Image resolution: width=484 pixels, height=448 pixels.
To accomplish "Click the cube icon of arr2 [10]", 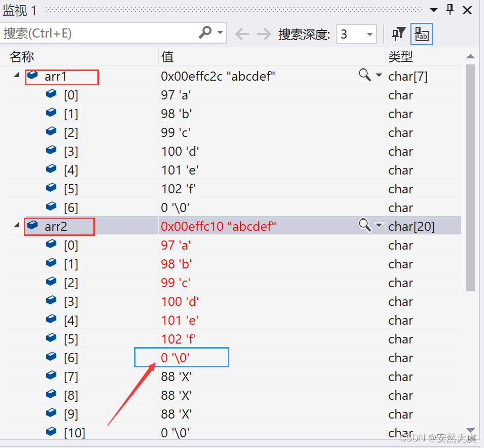I will pyautogui.click(x=51, y=431).
